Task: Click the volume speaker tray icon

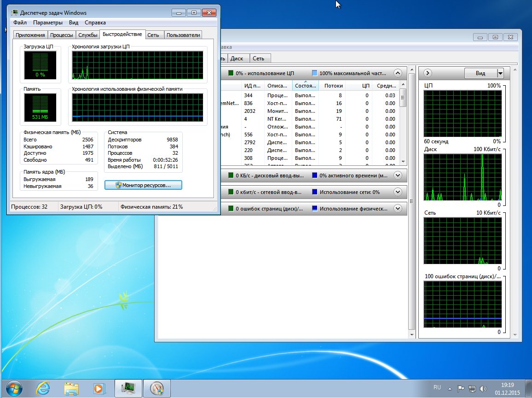Action: pyautogui.click(x=483, y=388)
